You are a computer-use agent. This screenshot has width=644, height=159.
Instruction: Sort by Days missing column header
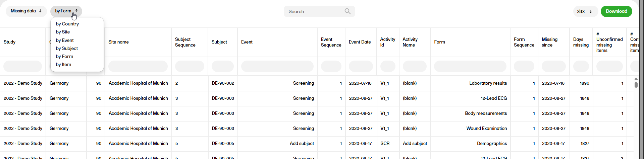(x=581, y=42)
